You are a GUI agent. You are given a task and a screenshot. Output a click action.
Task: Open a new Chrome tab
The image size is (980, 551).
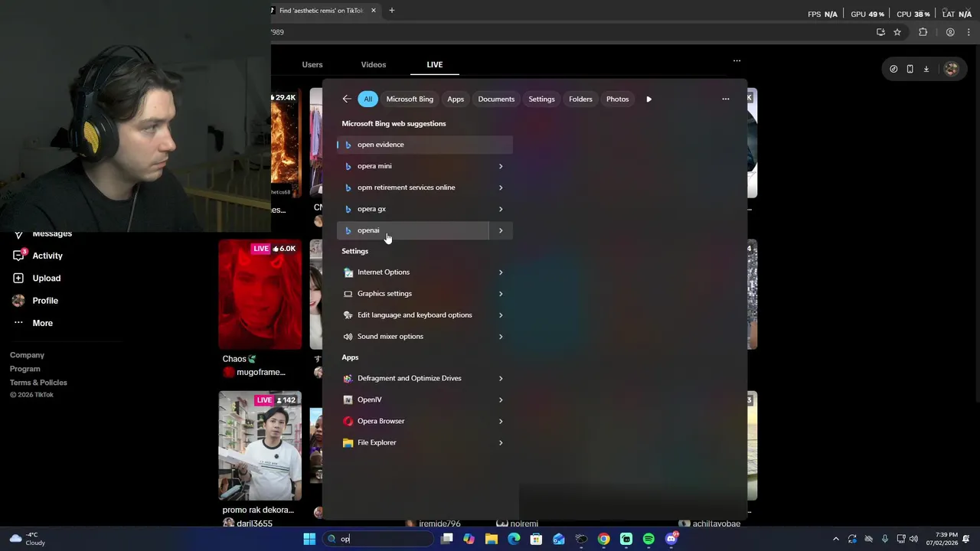[391, 10]
